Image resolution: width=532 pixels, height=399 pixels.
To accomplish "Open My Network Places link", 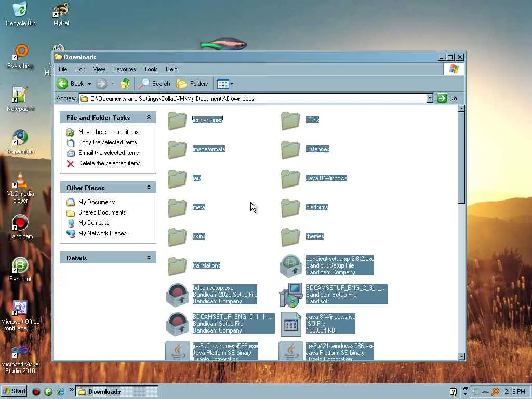I will pos(102,233).
